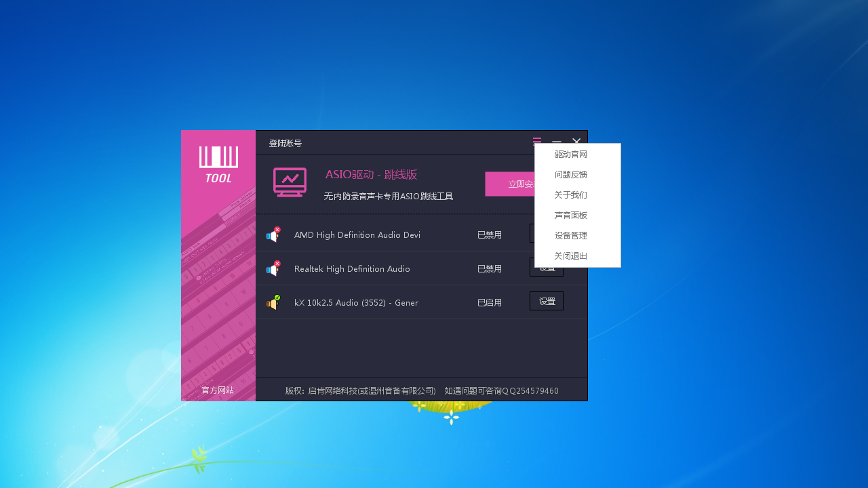Click 登陆账号 to log in
Viewport: 868px width, 488px height.
[285, 143]
